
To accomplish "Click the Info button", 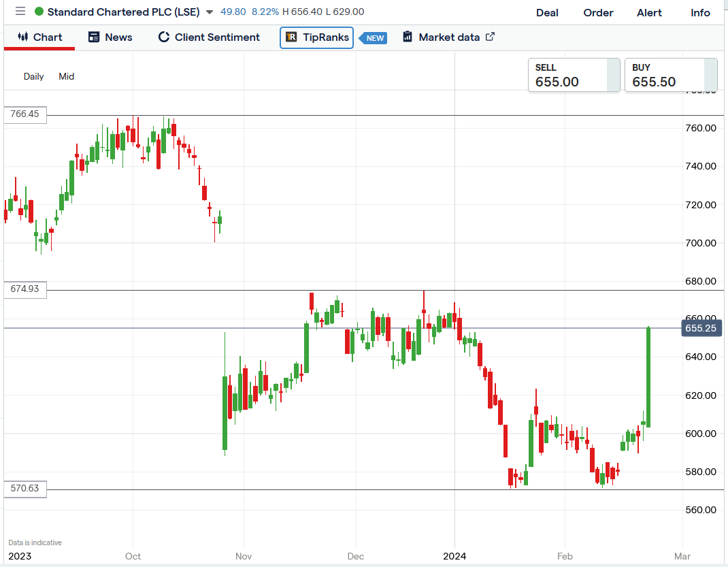I will [x=700, y=13].
